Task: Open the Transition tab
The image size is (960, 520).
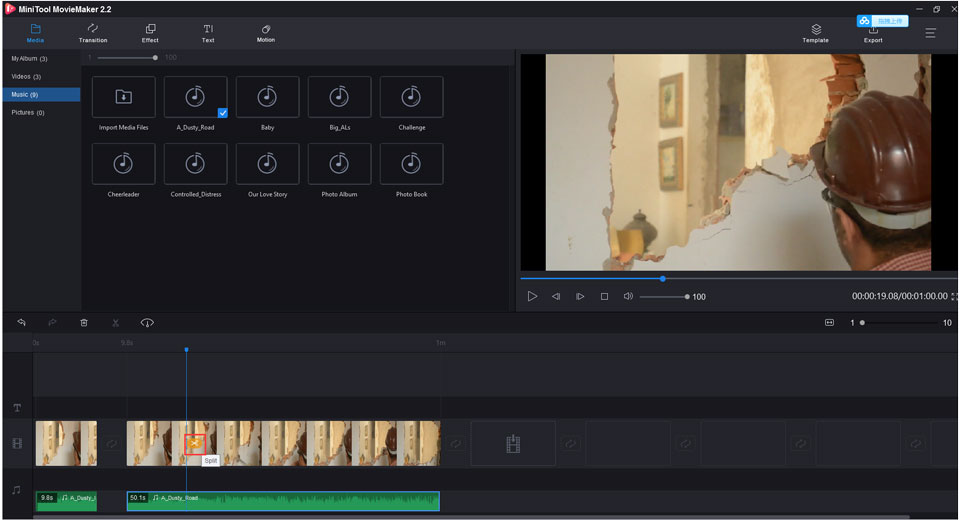Action: 92,33
